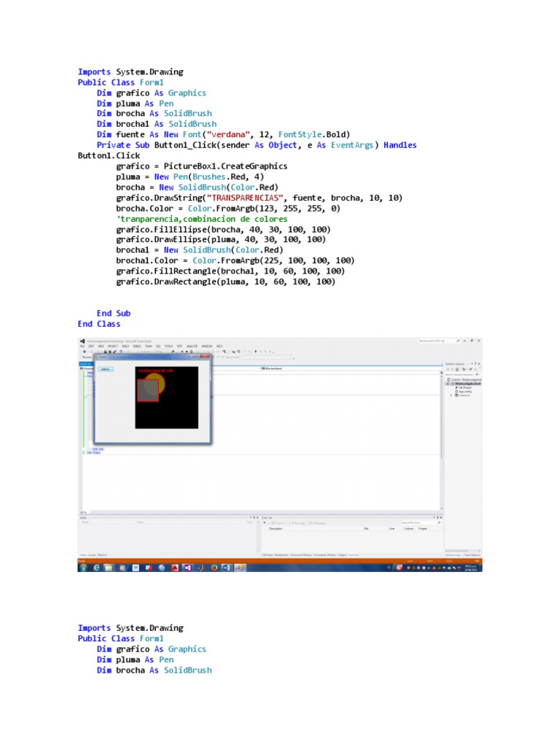This screenshot has height=747, width=560.
Task: Open the WINDOW menu
Action: point(206,347)
